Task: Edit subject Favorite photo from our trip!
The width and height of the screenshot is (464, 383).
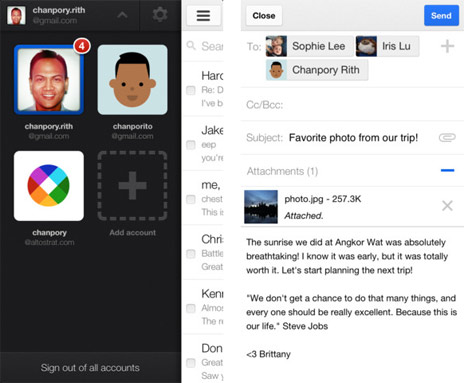Action: pyautogui.click(x=353, y=138)
